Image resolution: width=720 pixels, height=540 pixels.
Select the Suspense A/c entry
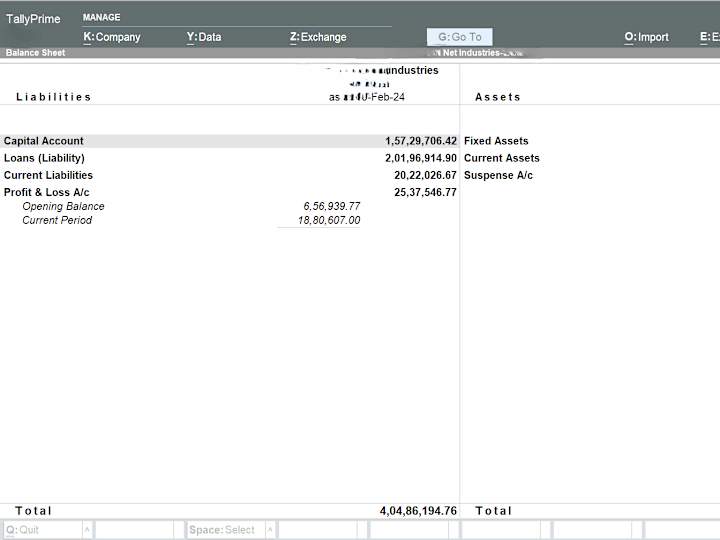(498, 175)
